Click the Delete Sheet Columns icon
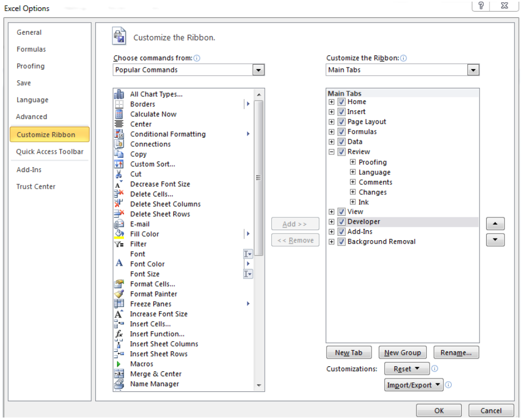The height and width of the screenshot is (420, 521). pos(119,204)
